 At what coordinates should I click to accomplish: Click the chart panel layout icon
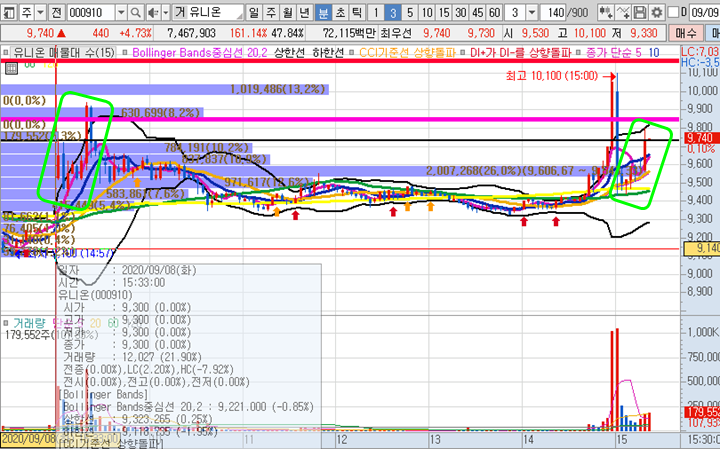[9, 12]
